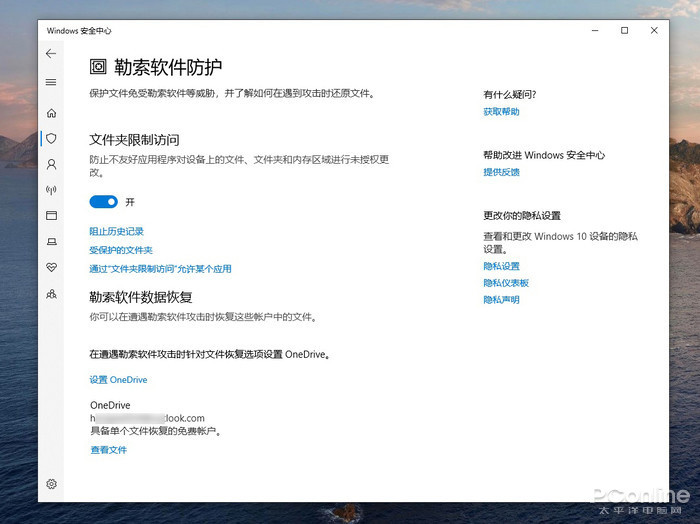Open Family options people icon
700x524 pixels.
coord(51,294)
